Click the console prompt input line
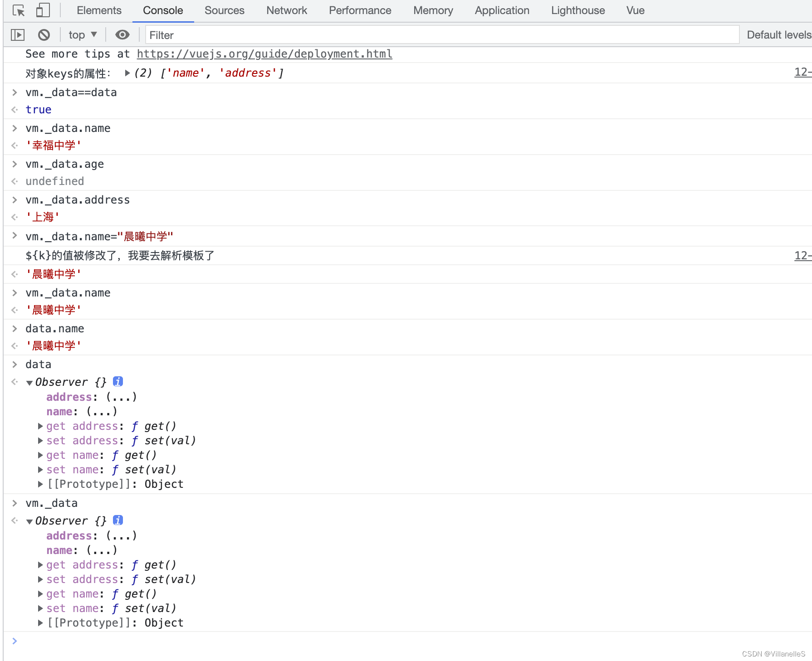The width and height of the screenshot is (812, 661). click(408, 641)
